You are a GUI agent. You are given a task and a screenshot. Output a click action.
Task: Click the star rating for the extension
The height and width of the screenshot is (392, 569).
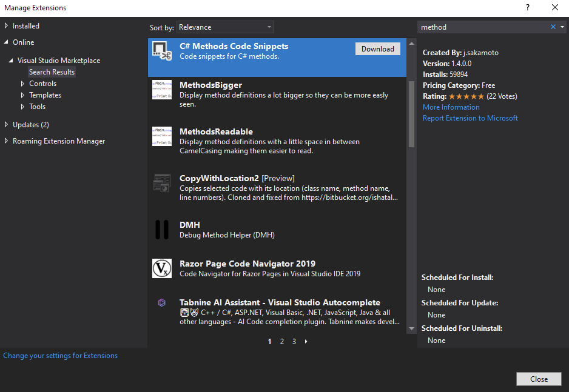(x=466, y=96)
